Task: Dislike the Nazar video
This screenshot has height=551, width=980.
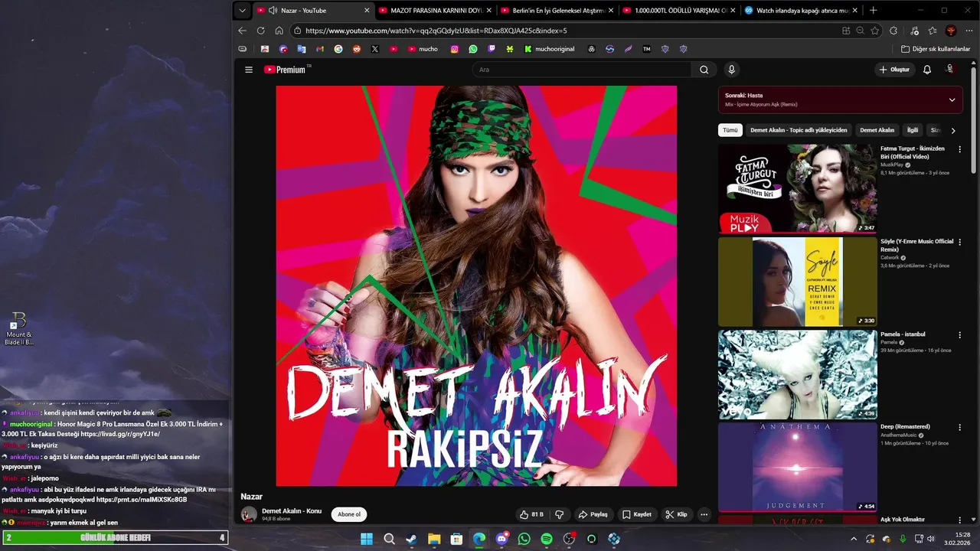Action: coord(560,514)
